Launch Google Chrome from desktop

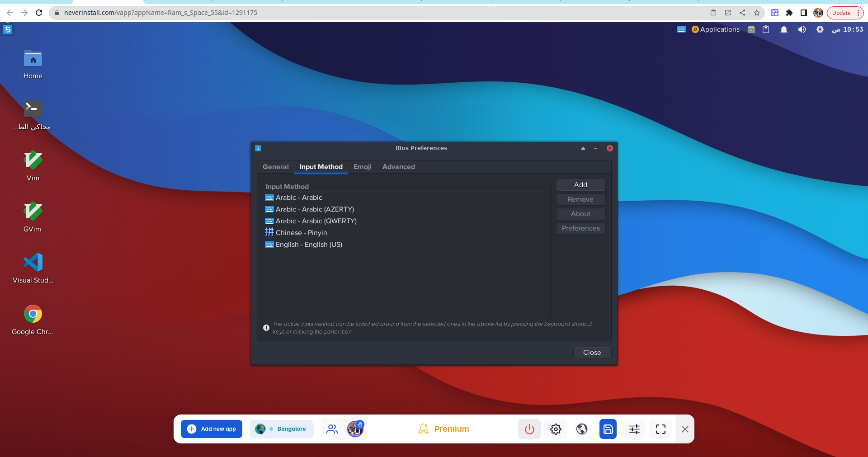tap(32, 314)
